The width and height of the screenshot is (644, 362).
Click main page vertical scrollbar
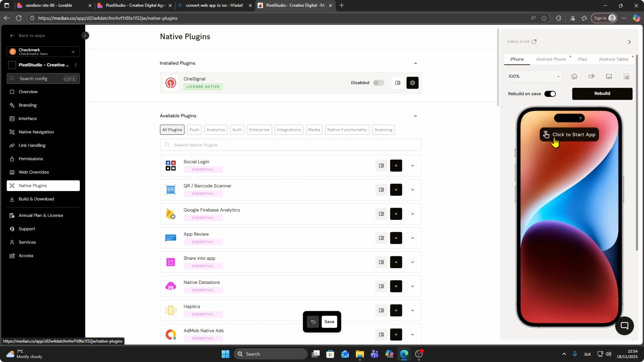(x=498, y=68)
